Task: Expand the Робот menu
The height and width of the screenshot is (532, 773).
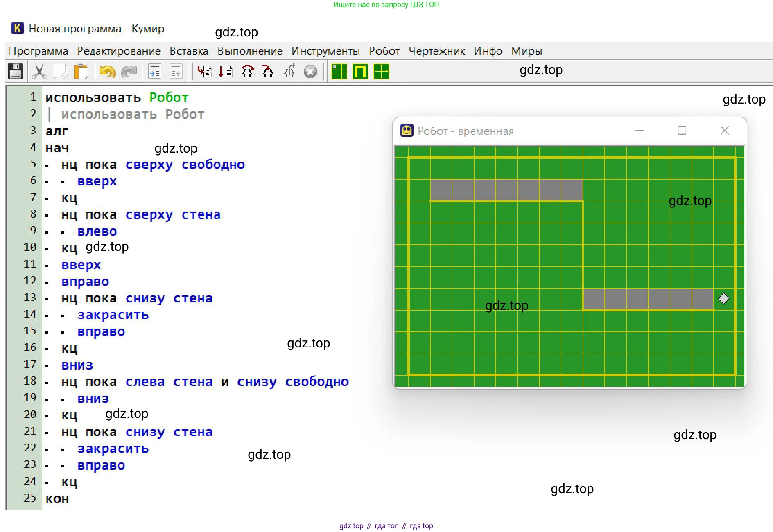Action: pyautogui.click(x=384, y=51)
